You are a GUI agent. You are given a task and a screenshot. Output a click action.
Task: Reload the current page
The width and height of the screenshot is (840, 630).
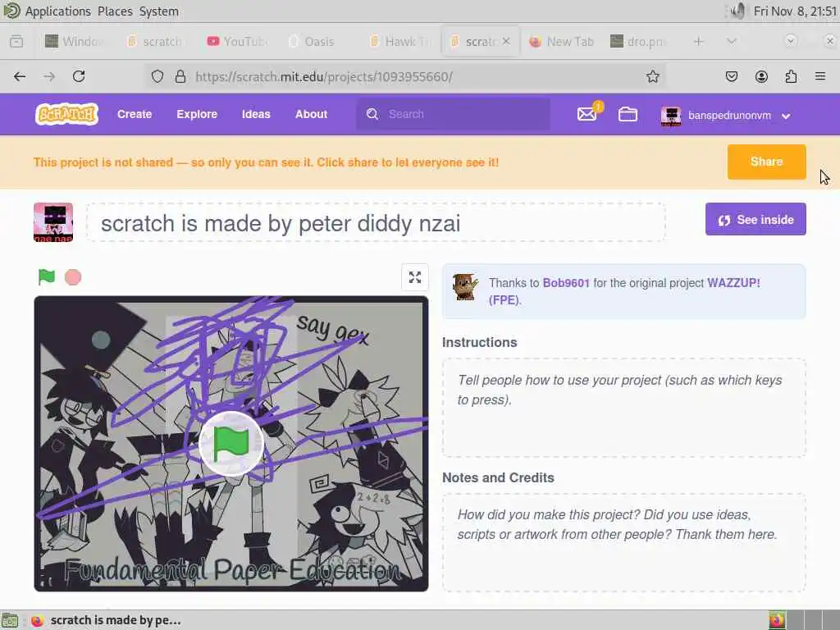pyautogui.click(x=79, y=76)
